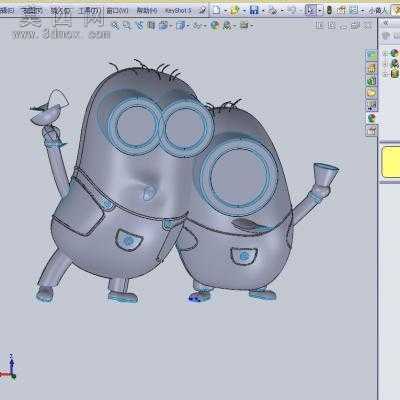Click the Edit Appearance sphere icon
This screenshot has width=400, height=400.
[215, 25]
